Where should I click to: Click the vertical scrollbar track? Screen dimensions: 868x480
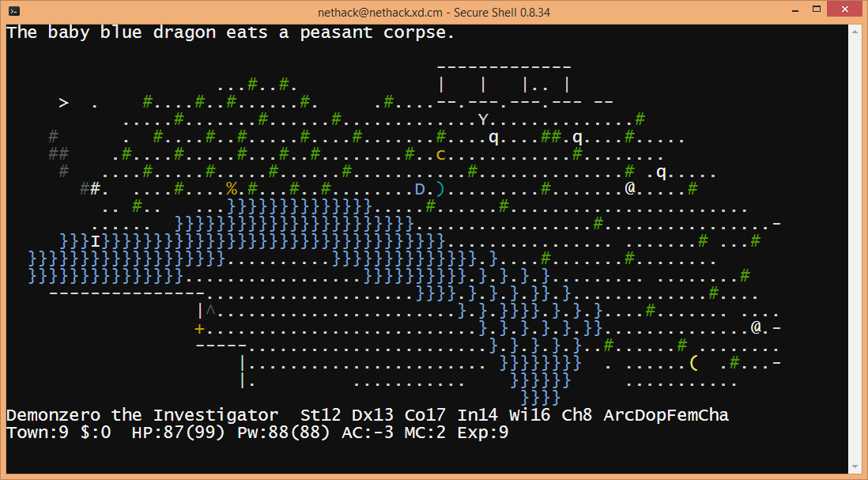point(854,249)
